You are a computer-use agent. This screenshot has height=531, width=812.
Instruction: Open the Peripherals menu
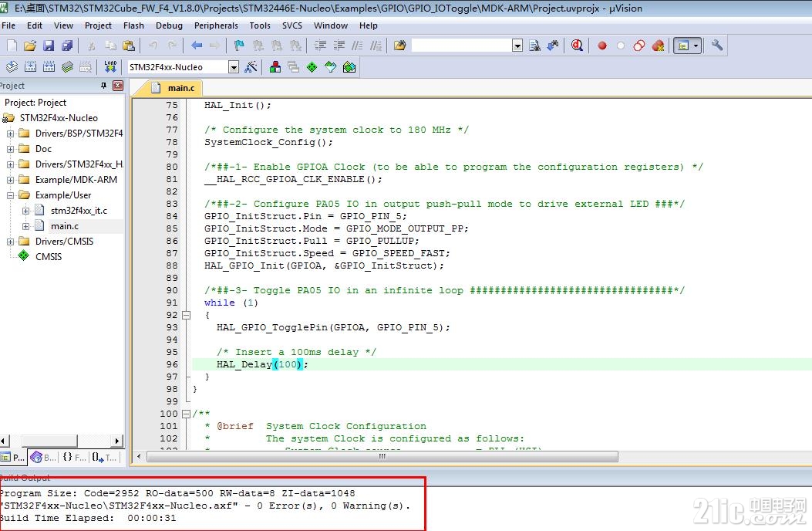216,25
